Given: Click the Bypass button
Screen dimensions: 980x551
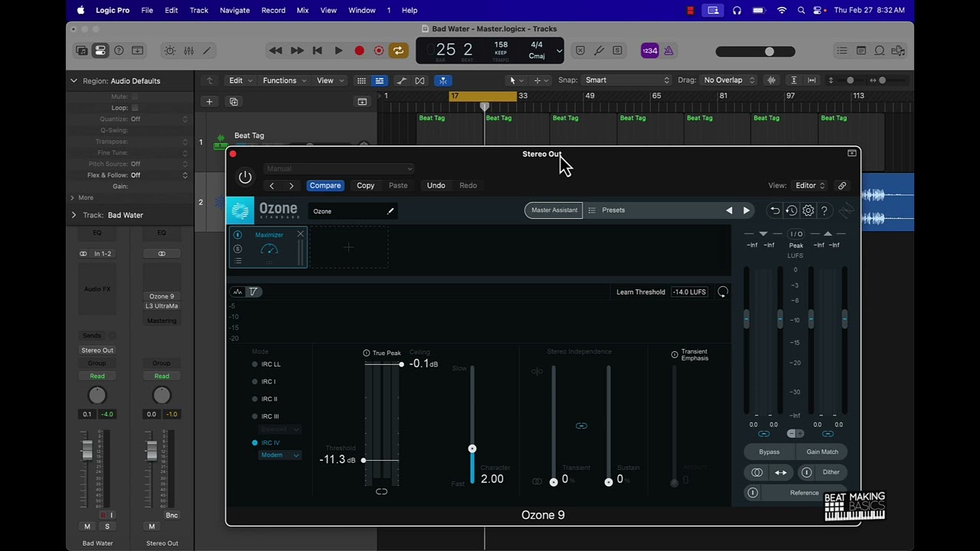Looking at the screenshot, I should click(769, 452).
